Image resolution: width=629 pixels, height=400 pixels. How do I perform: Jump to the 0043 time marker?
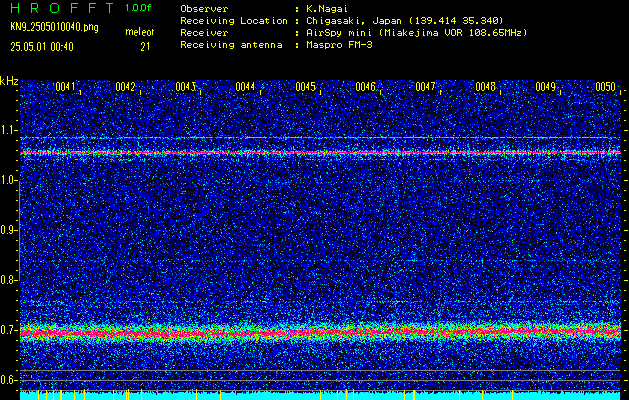pos(185,87)
